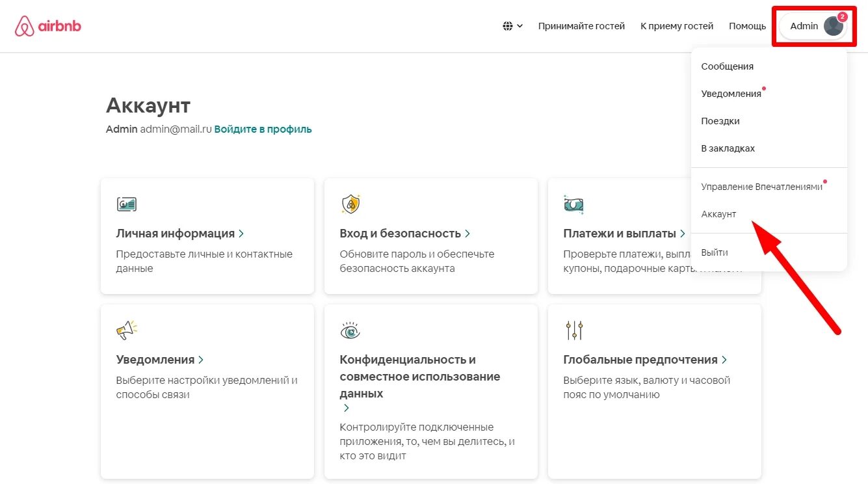Select Управление Впечатлениями menu entry
The height and width of the screenshot is (484, 868).
[762, 185]
